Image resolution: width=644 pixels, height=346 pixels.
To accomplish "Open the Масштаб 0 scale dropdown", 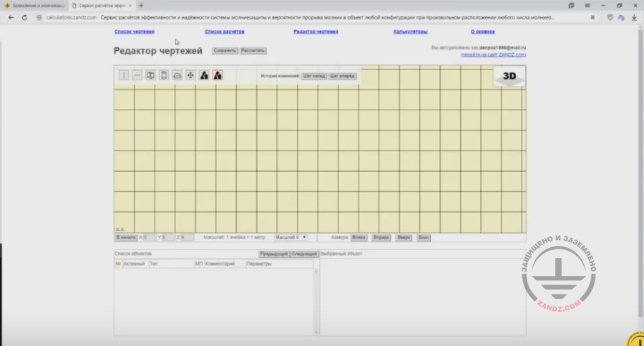I will (x=291, y=237).
